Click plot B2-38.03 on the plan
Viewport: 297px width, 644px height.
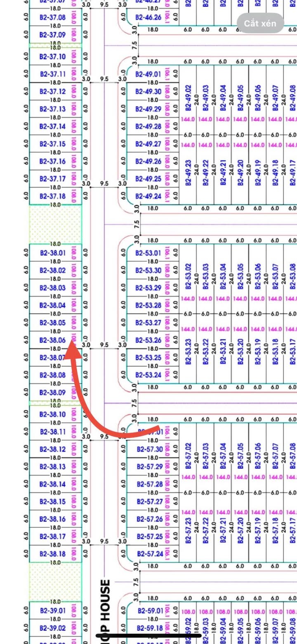click(52, 288)
